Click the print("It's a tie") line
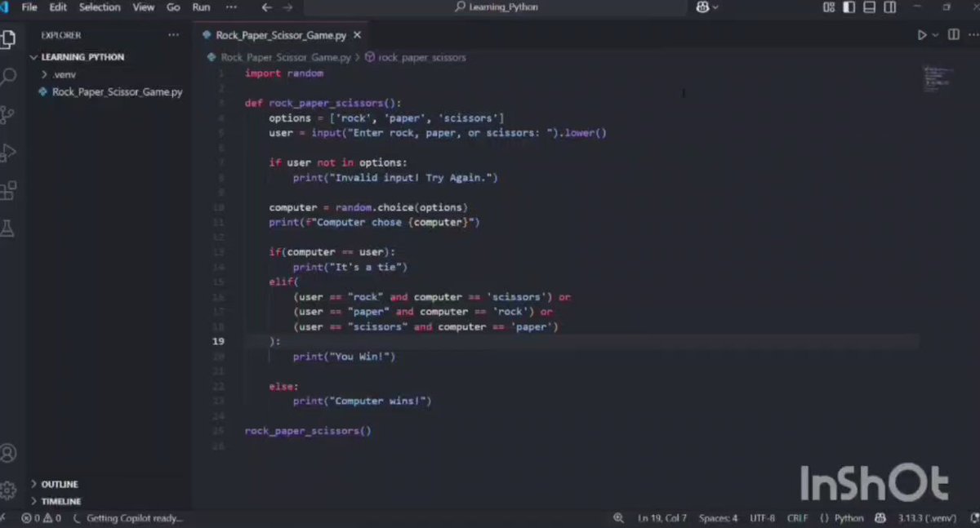The width and height of the screenshot is (980, 528). [350, 267]
